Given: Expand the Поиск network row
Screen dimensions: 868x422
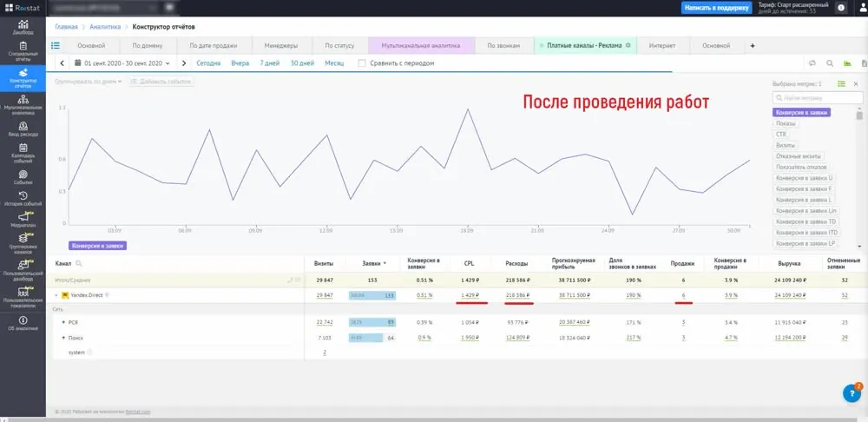Looking at the screenshot, I should click(63, 337).
